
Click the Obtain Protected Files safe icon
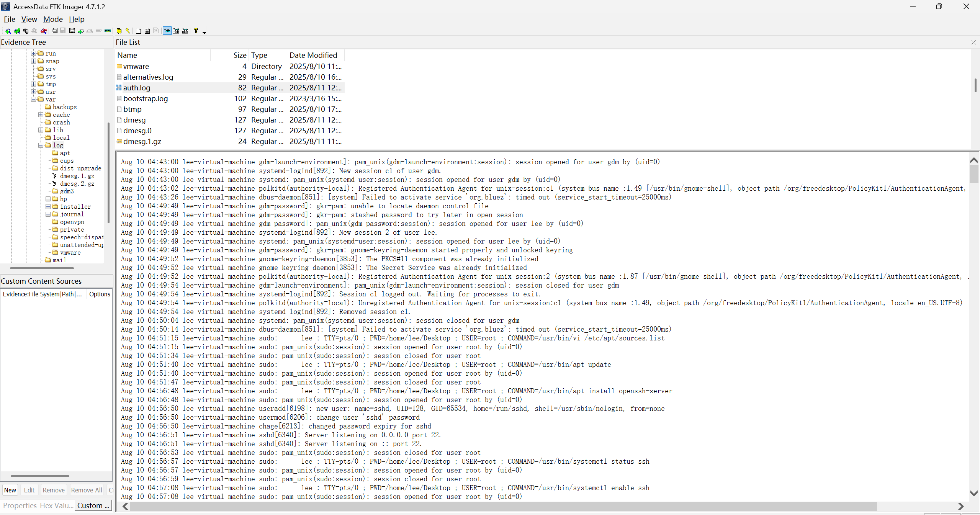tap(119, 31)
